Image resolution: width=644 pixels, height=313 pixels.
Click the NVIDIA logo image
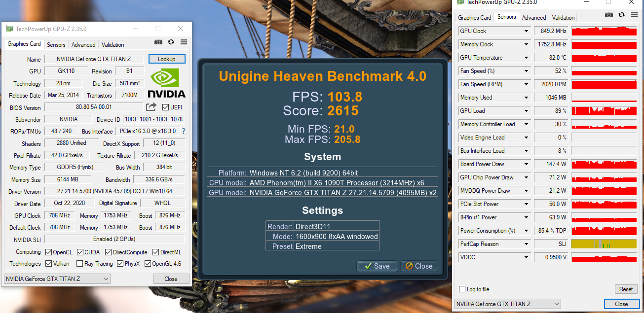pos(167,84)
